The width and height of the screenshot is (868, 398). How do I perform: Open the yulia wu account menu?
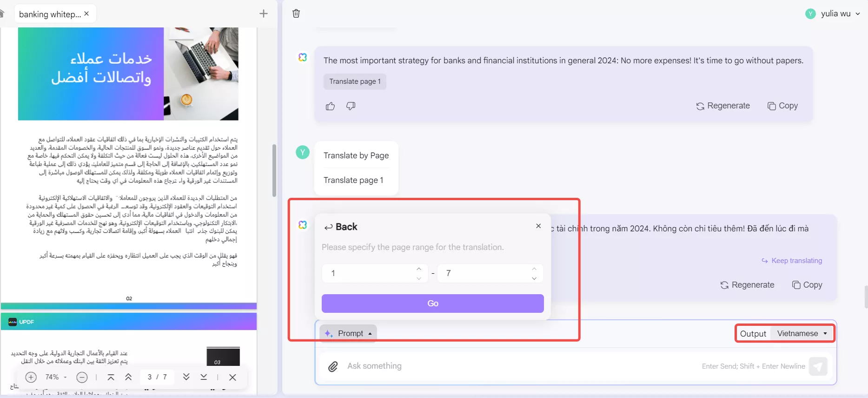[x=833, y=13]
